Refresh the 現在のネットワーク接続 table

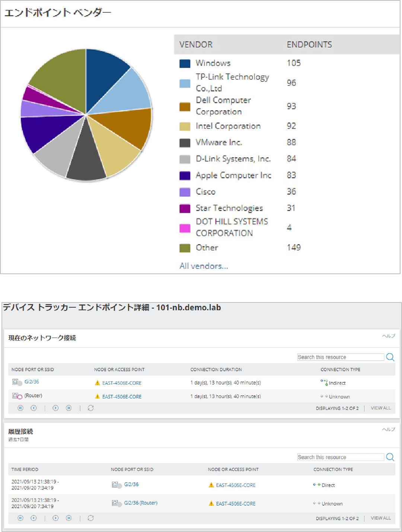90,408
